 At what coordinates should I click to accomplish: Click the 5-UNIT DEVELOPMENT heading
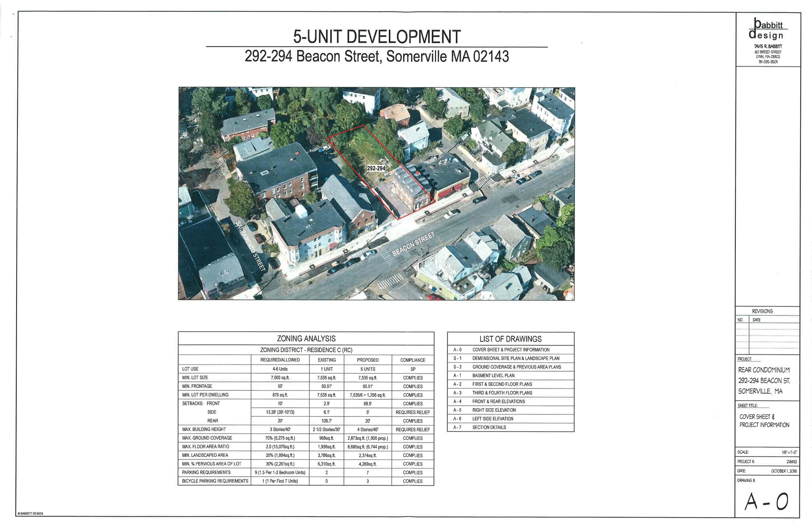click(x=377, y=36)
